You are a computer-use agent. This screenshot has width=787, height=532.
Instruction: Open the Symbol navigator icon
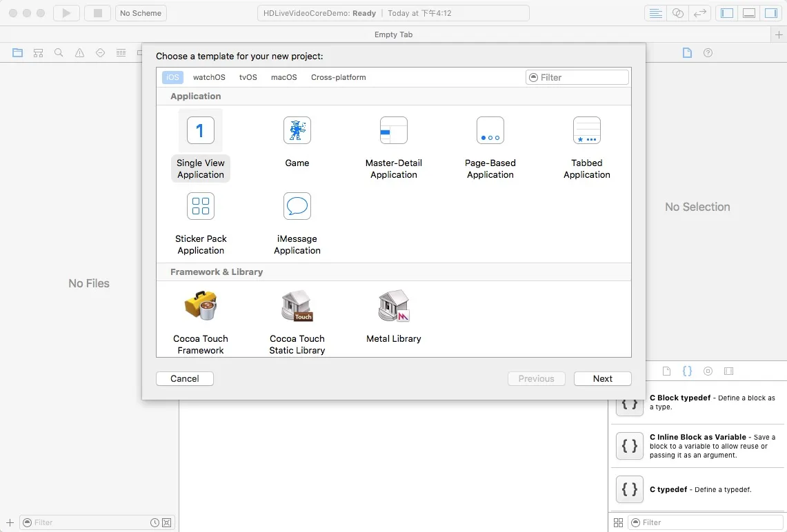(x=38, y=52)
